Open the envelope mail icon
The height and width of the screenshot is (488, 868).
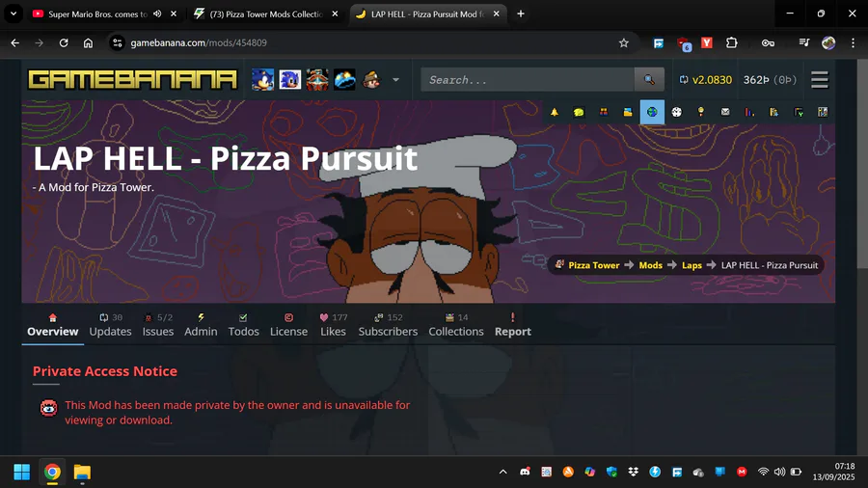point(725,112)
